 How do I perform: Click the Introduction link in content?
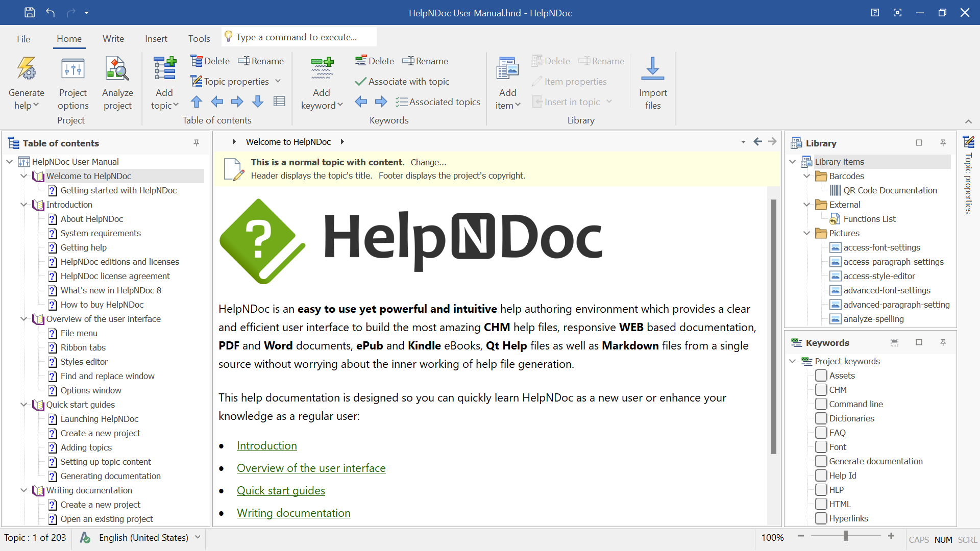(x=266, y=445)
